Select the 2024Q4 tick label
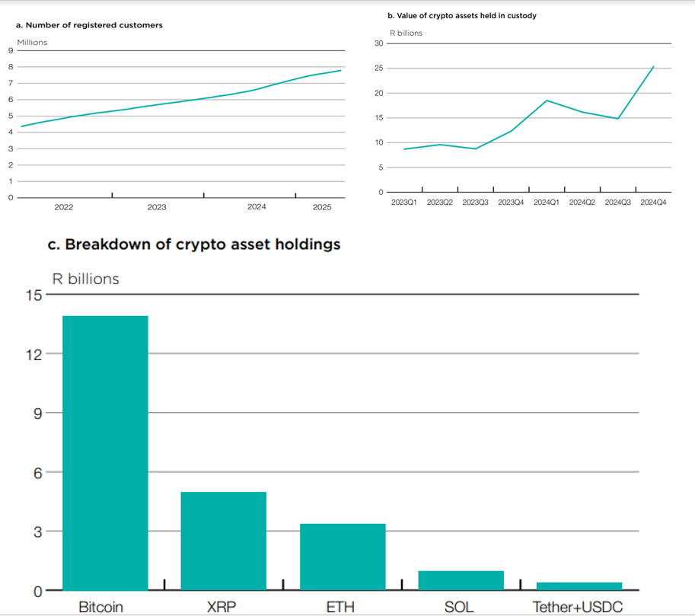Image resolution: width=695 pixels, height=616 pixels. [x=655, y=202]
